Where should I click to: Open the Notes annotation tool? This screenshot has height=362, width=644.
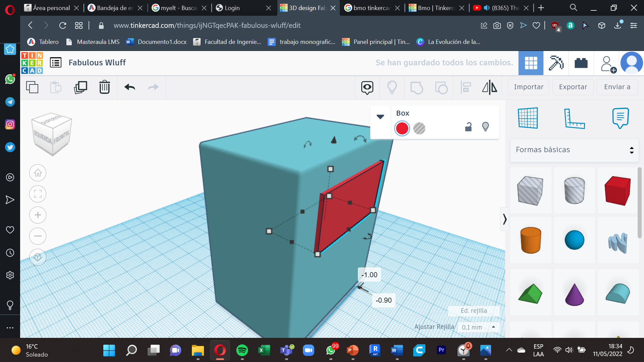[x=621, y=118]
